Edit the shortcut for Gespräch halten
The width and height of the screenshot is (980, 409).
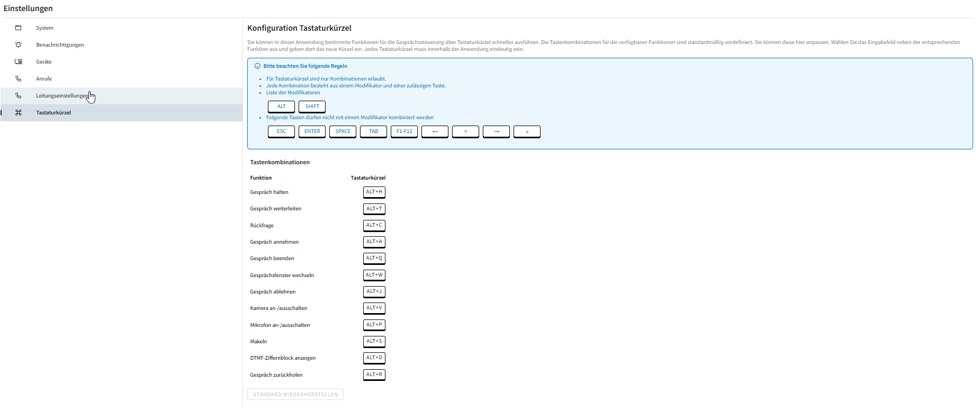point(374,192)
